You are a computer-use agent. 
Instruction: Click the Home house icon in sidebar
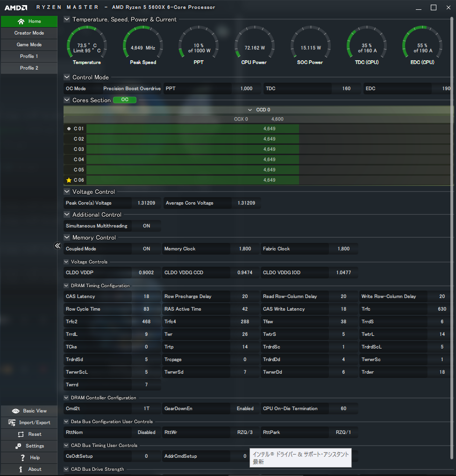pos(21,21)
